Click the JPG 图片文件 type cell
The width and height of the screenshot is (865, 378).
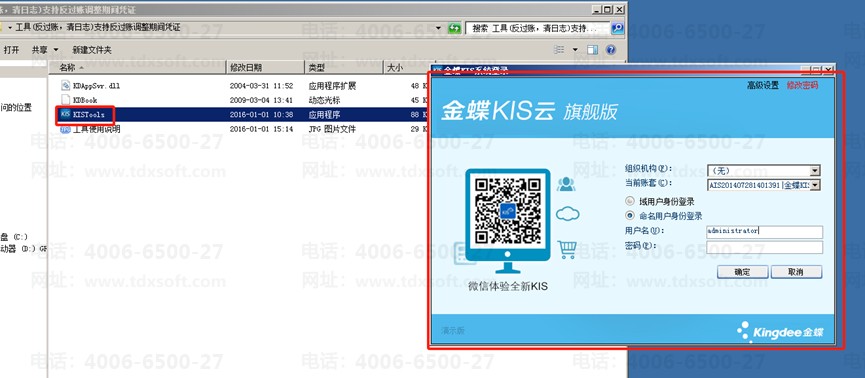[332, 129]
